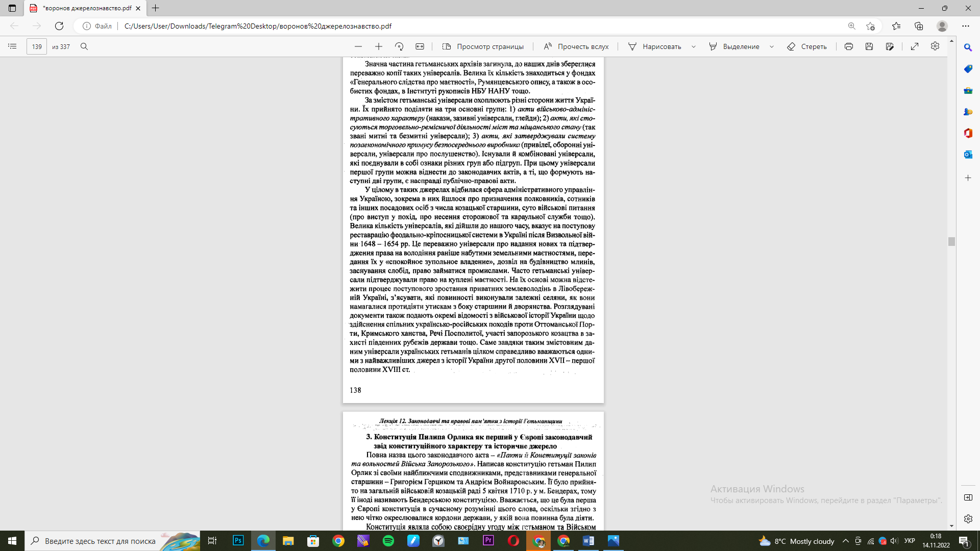Click the page number input field
The width and height of the screenshot is (980, 551).
37,46
